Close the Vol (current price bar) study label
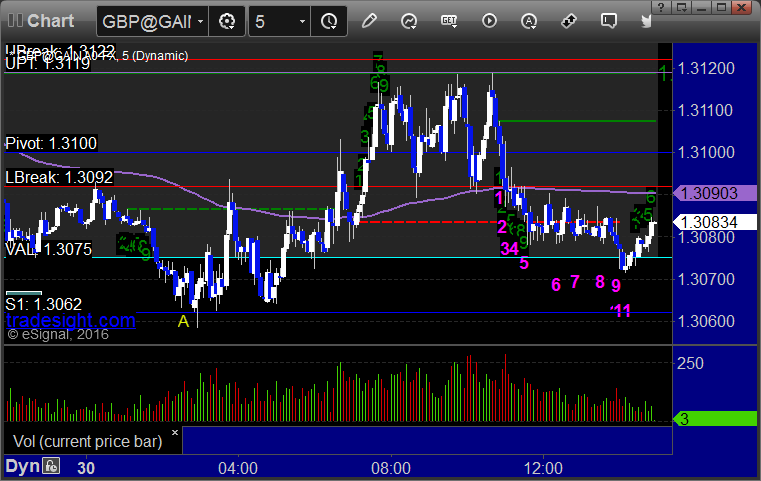This screenshot has height=481, width=761. (x=175, y=432)
